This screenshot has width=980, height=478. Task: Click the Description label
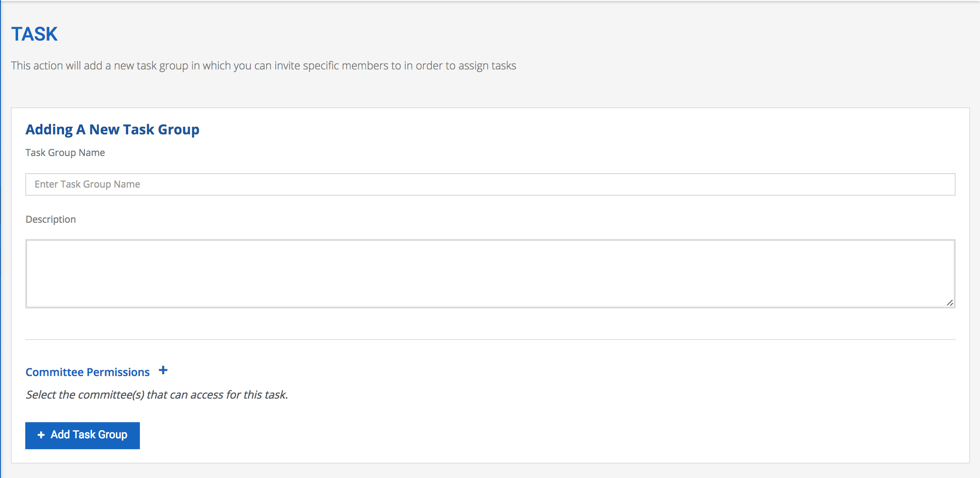pos(51,220)
